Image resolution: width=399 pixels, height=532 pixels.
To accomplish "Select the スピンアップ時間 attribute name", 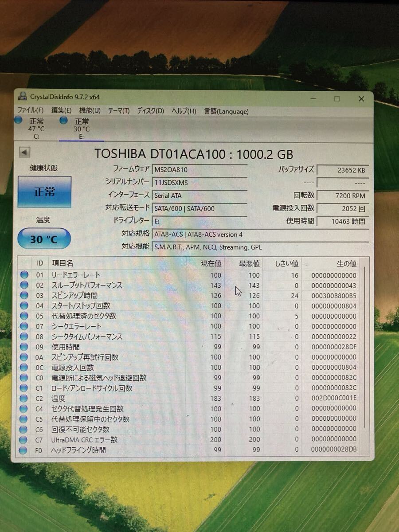I will [x=74, y=295].
